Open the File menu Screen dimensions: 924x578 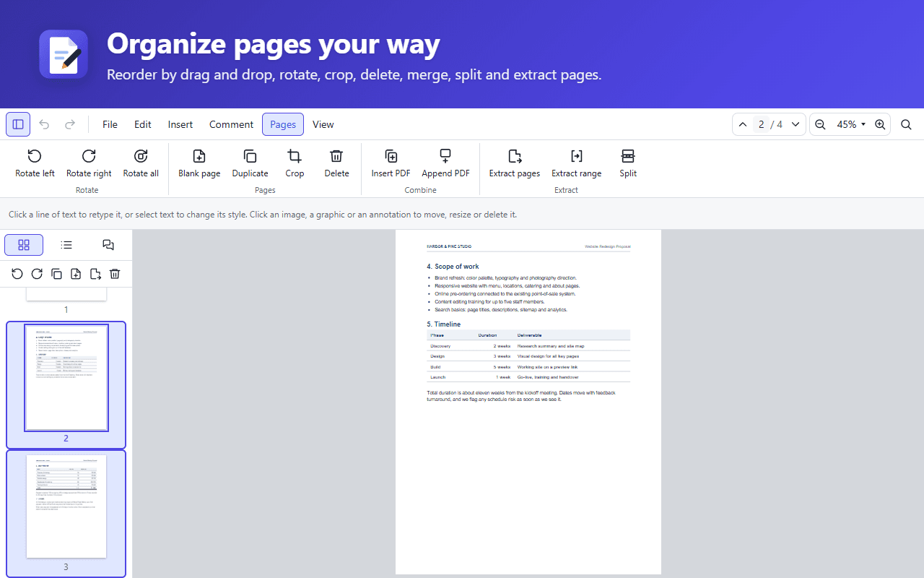click(110, 124)
